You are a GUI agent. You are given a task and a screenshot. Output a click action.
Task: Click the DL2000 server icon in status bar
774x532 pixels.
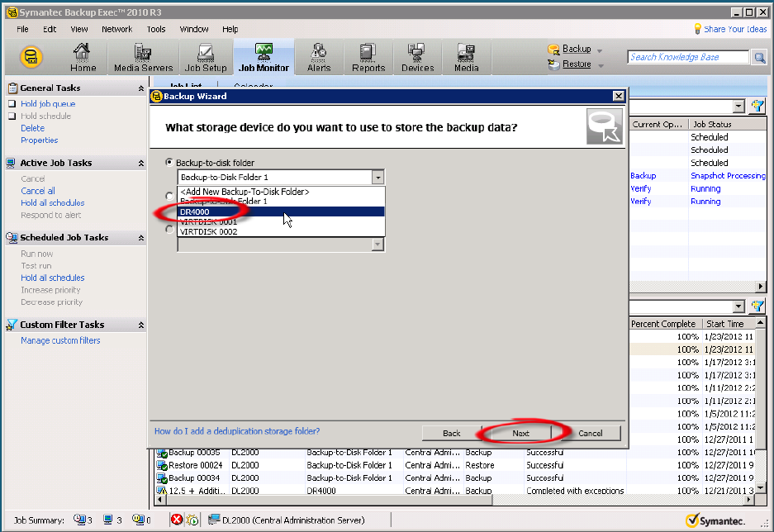[x=214, y=520]
